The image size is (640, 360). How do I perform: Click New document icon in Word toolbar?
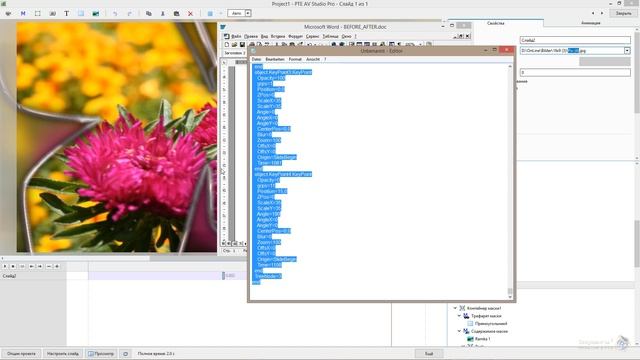(x=227, y=44)
